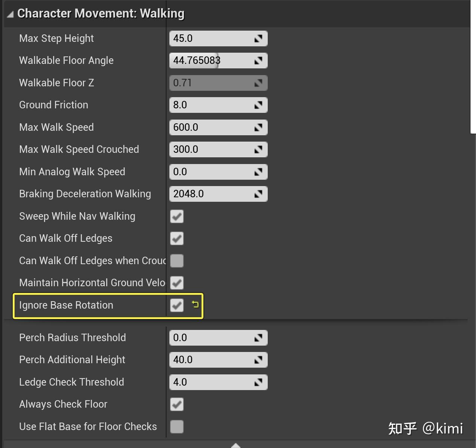Click the spinbox drag icon on Max Step Height
Screen dimensions: 476x448
259,38
